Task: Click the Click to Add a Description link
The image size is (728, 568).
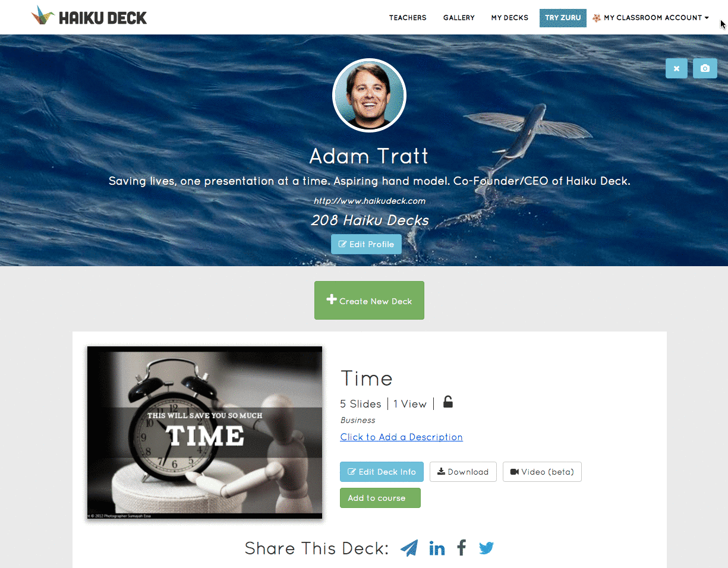Action: [401, 437]
